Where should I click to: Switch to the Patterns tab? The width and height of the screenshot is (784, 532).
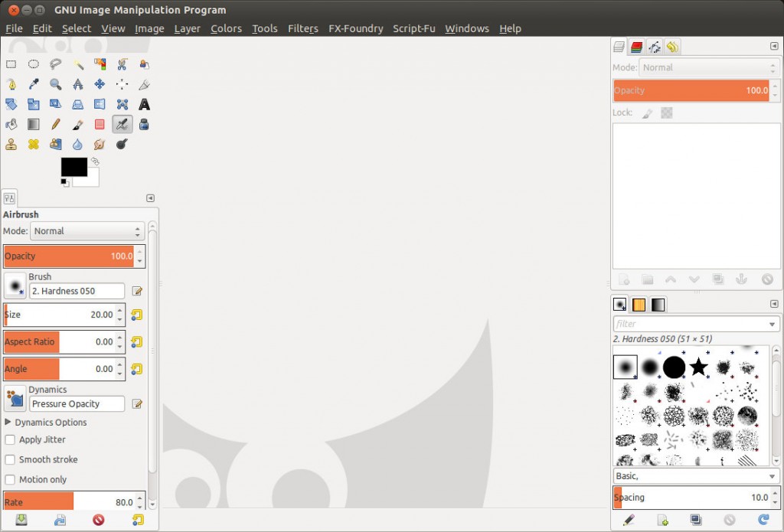click(x=639, y=305)
